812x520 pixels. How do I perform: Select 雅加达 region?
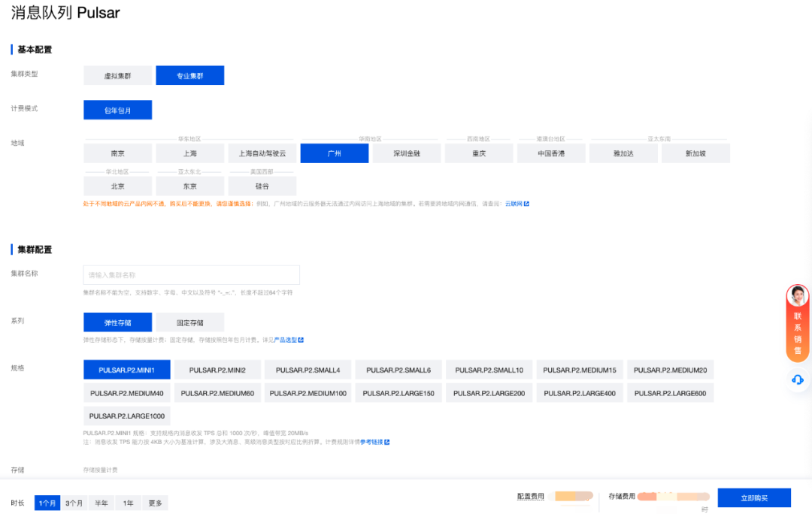pos(623,154)
